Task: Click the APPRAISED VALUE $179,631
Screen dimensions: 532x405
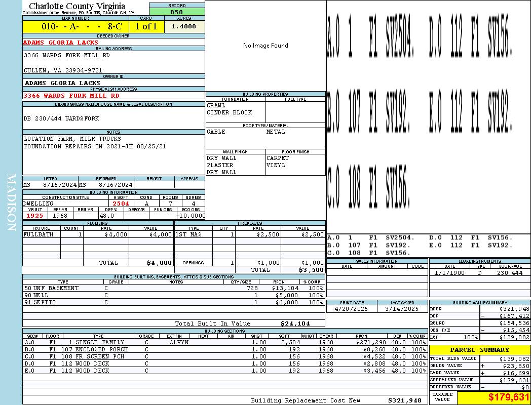Action: coord(514,380)
